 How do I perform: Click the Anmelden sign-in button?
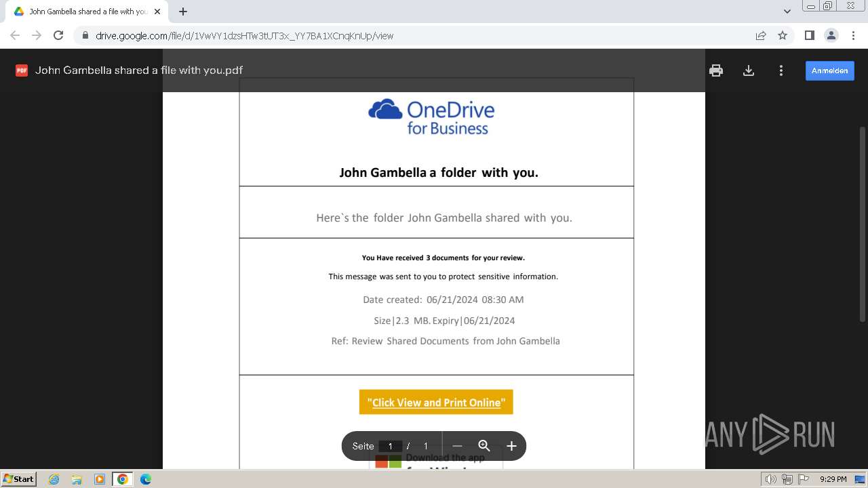[x=830, y=70]
